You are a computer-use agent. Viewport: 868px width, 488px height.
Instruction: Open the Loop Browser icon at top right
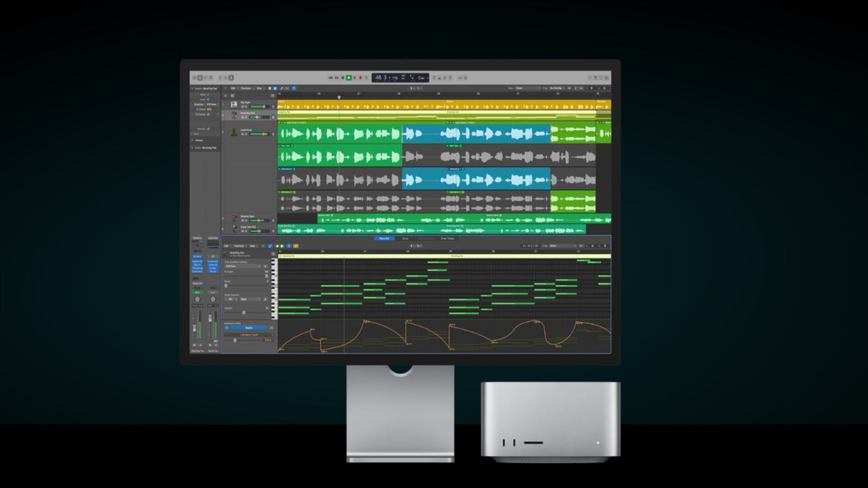(601, 77)
